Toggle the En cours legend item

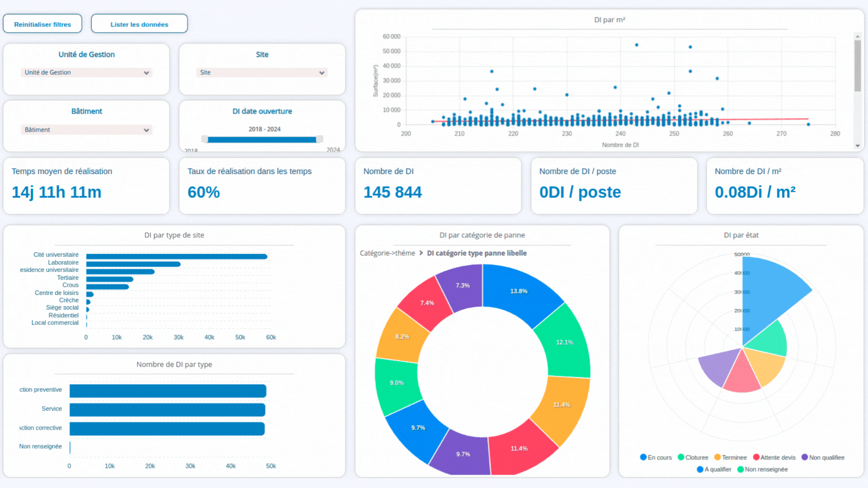(656, 457)
